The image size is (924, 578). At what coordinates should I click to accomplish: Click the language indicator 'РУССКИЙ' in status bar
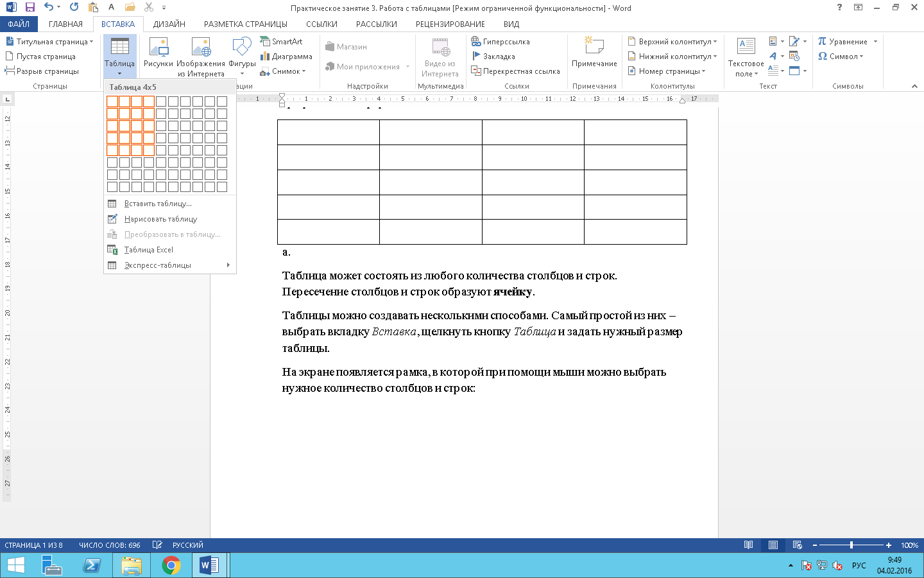coord(188,545)
